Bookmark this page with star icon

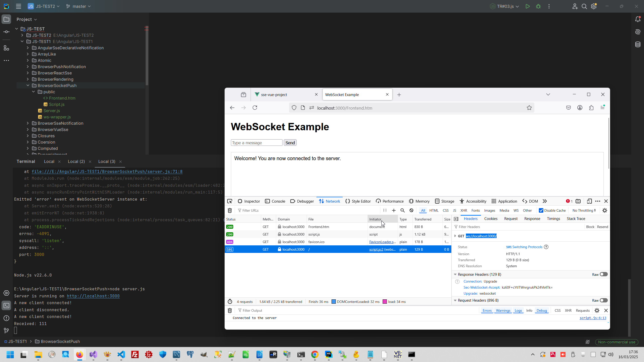click(529, 108)
